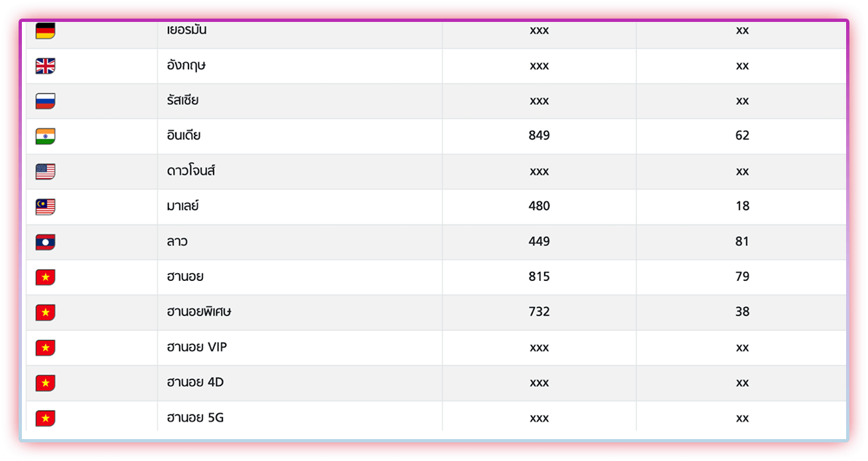The width and height of the screenshot is (868, 461).
Task: Click the Malaysia flag icon
Action: coord(45,207)
